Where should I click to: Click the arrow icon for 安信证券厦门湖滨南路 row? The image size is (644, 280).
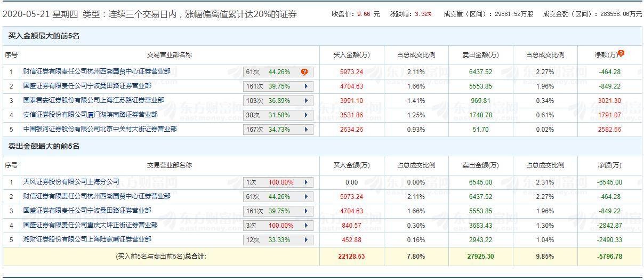[x=307, y=115]
